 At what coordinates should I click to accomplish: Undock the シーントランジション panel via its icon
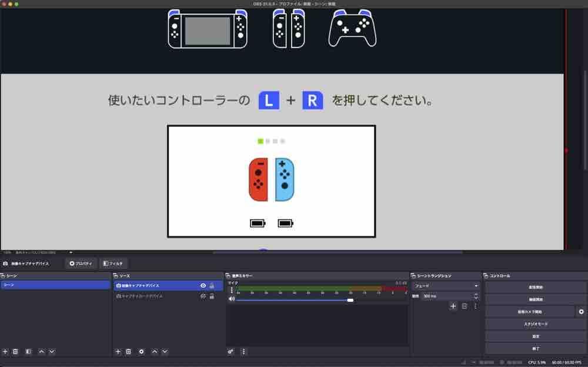(x=413, y=276)
